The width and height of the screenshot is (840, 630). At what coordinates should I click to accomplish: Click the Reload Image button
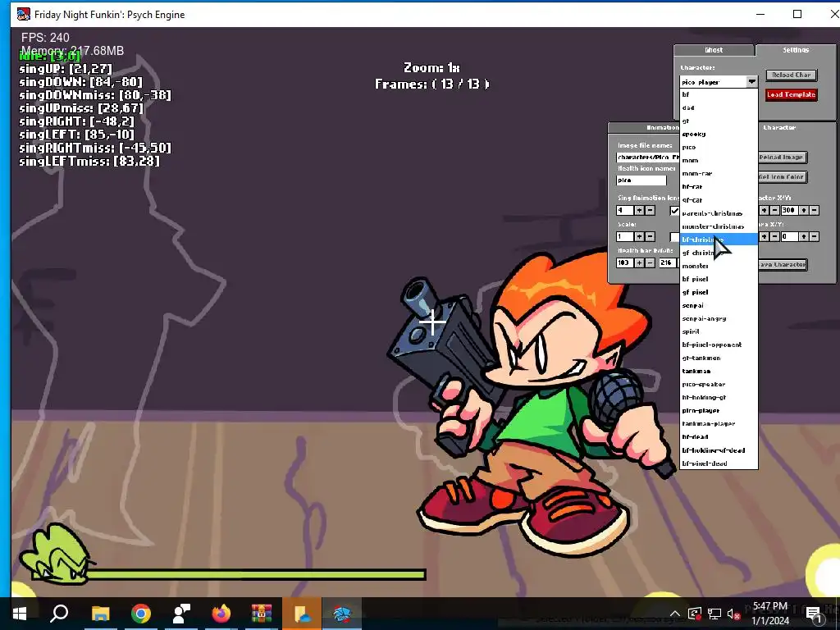coord(783,157)
